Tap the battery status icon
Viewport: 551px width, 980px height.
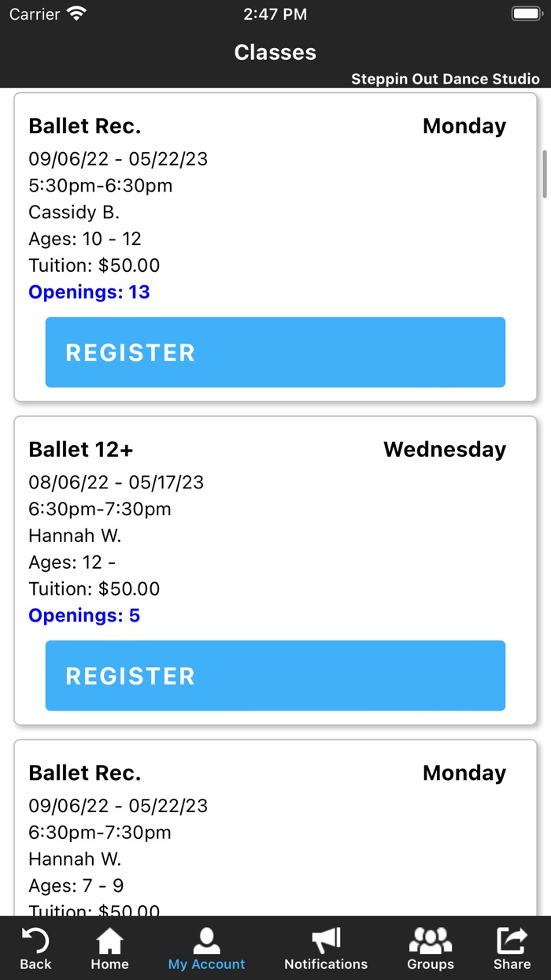pyautogui.click(x=526, y=14)
